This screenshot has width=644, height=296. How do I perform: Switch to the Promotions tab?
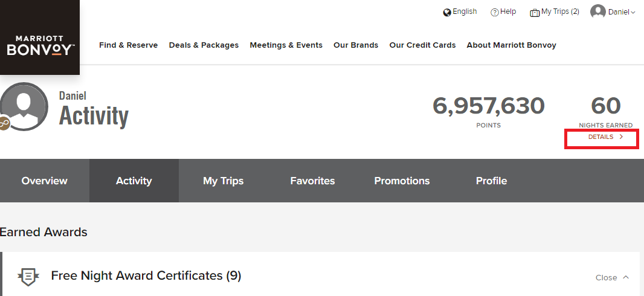point(402,181)
